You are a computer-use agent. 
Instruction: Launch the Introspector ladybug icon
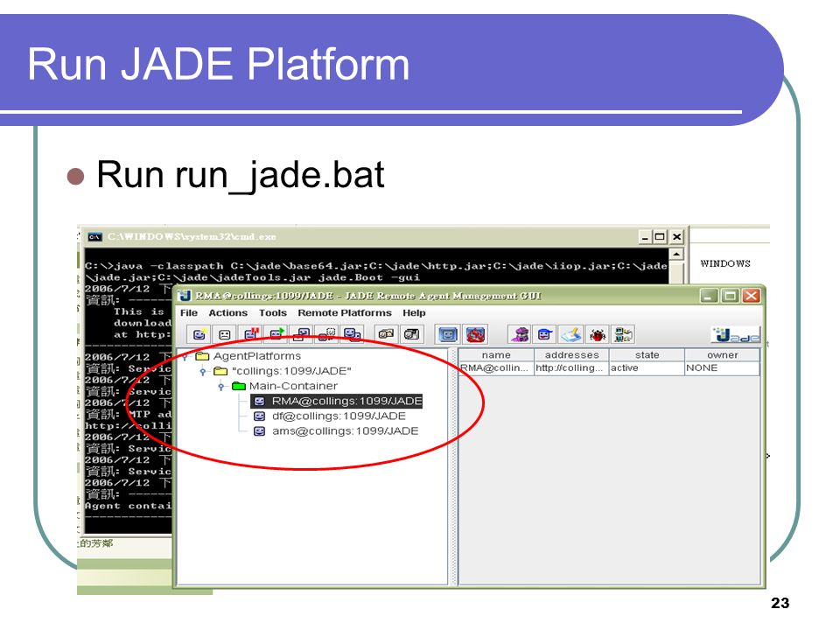pyautogui.click(x=597, y=335)
